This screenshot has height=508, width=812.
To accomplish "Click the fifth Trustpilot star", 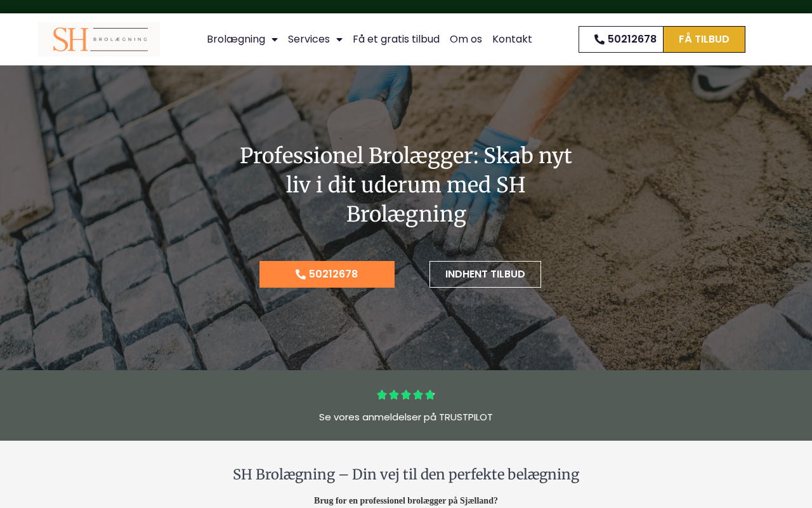I will [430, 395].
